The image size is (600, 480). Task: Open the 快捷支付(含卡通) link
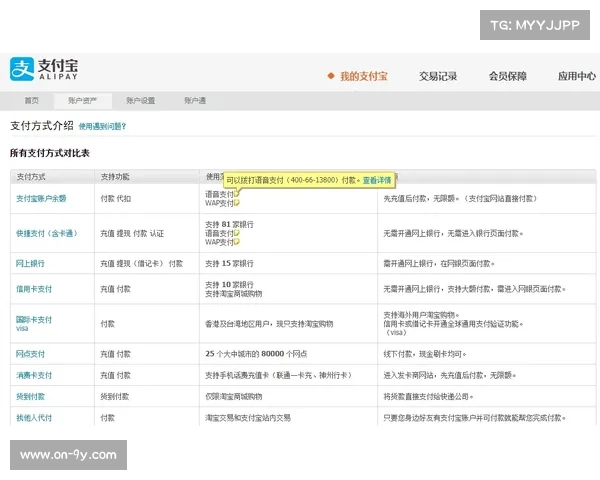47,233
